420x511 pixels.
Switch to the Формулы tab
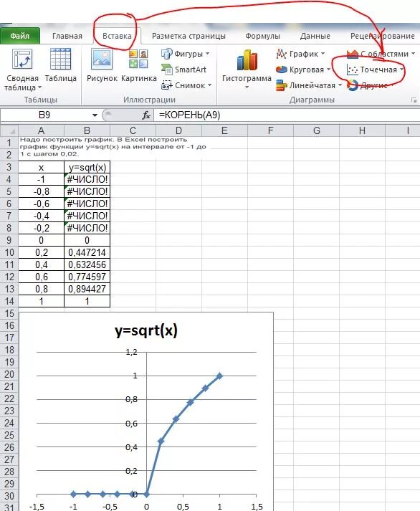(262, 36)
